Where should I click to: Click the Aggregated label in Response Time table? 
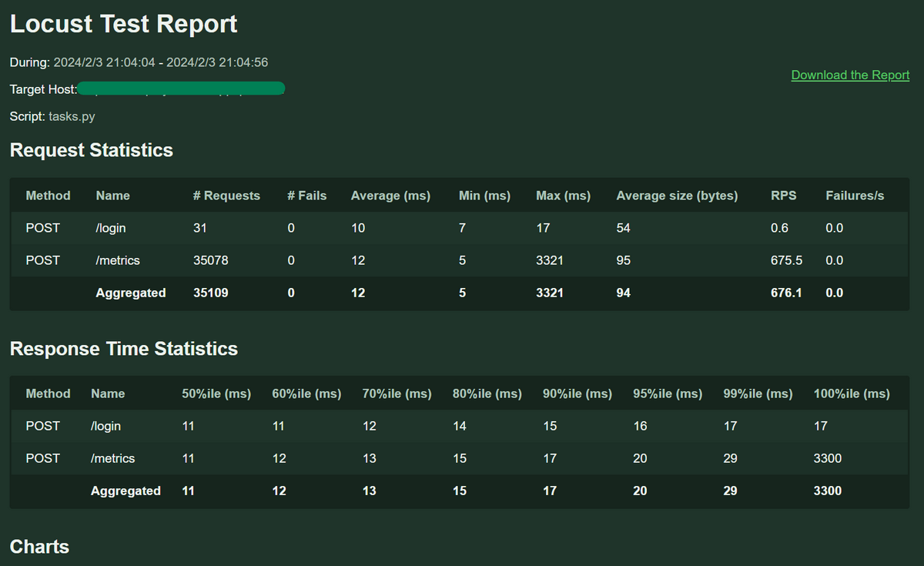click(x=126, y=491)
